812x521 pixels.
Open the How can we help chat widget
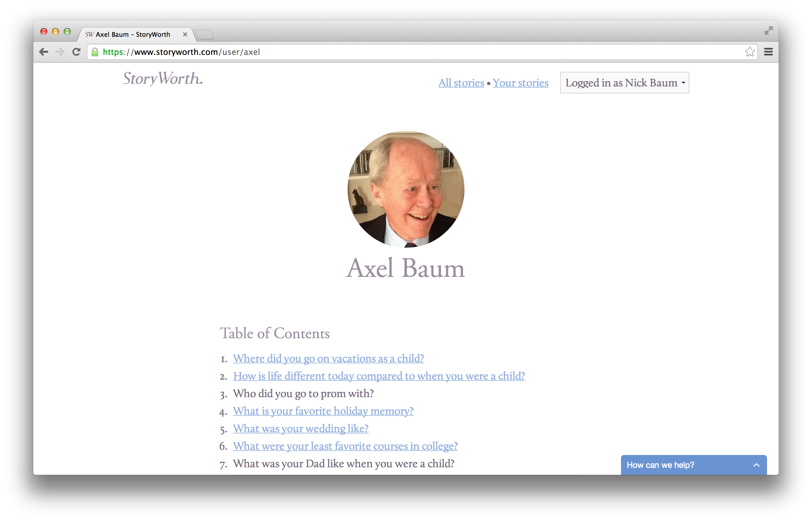[x=694, y=465]
